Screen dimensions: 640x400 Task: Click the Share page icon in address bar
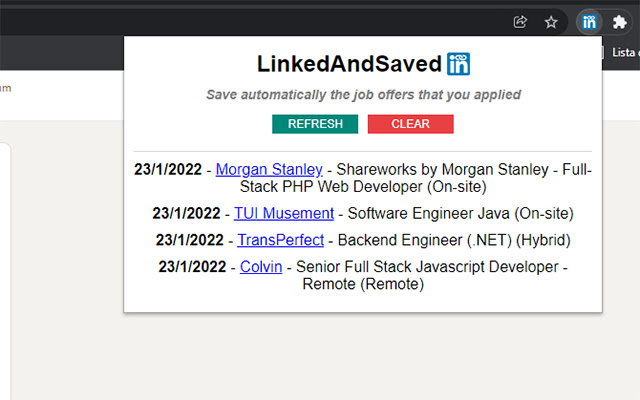520,22
